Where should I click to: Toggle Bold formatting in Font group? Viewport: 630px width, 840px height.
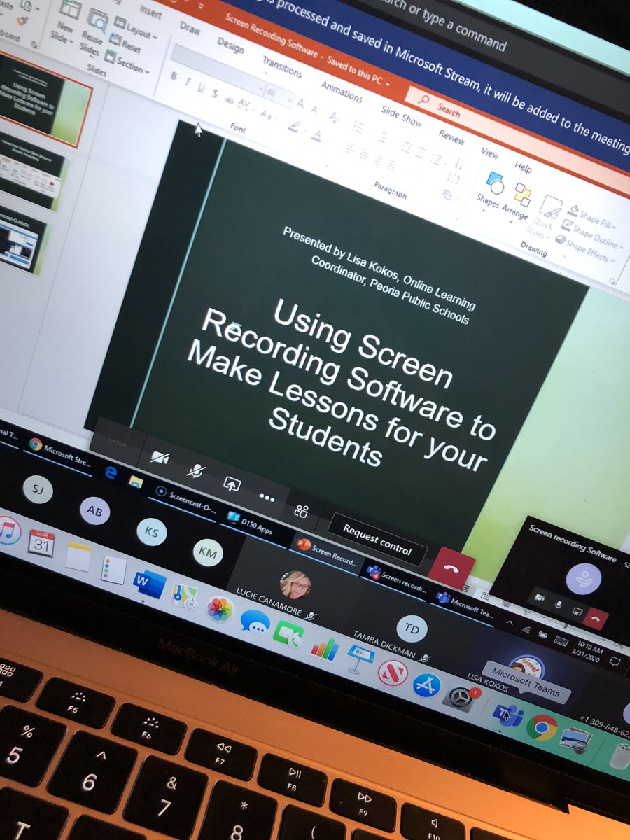click(173, 75)
